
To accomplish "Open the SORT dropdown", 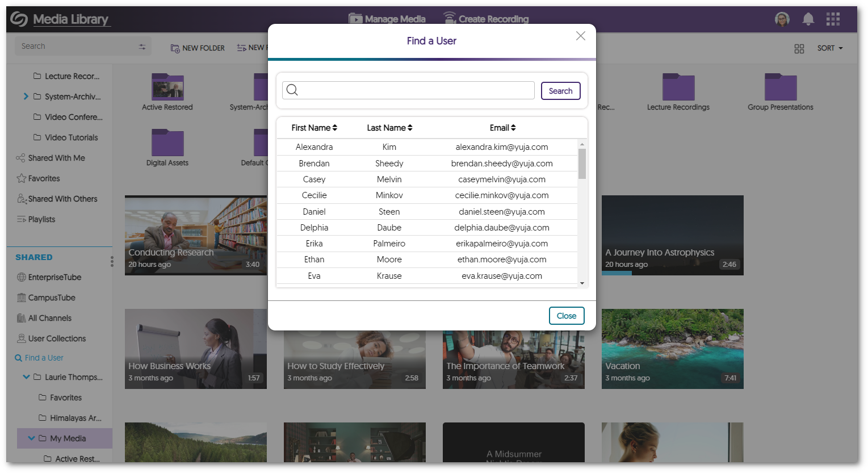I will click(x=829, y=48).
